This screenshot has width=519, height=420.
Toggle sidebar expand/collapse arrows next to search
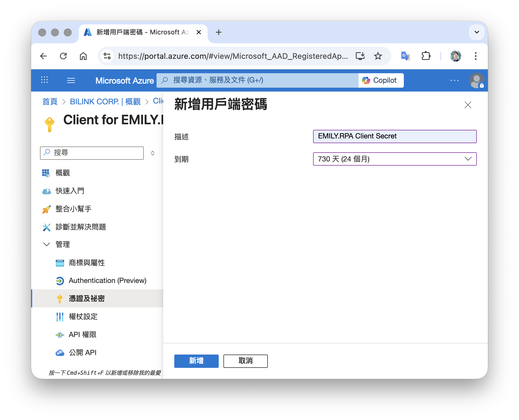click(153, 153)
